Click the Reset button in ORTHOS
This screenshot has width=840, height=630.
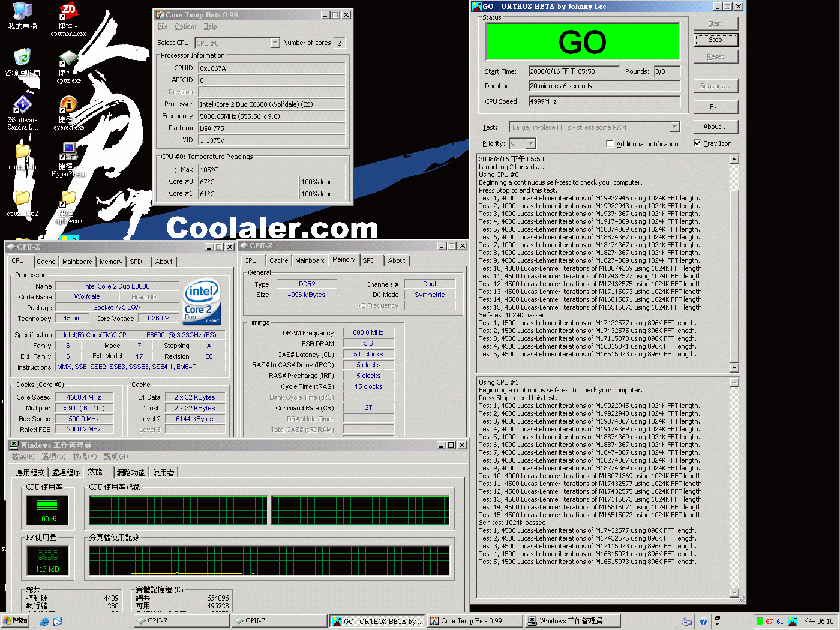point(715,57)
